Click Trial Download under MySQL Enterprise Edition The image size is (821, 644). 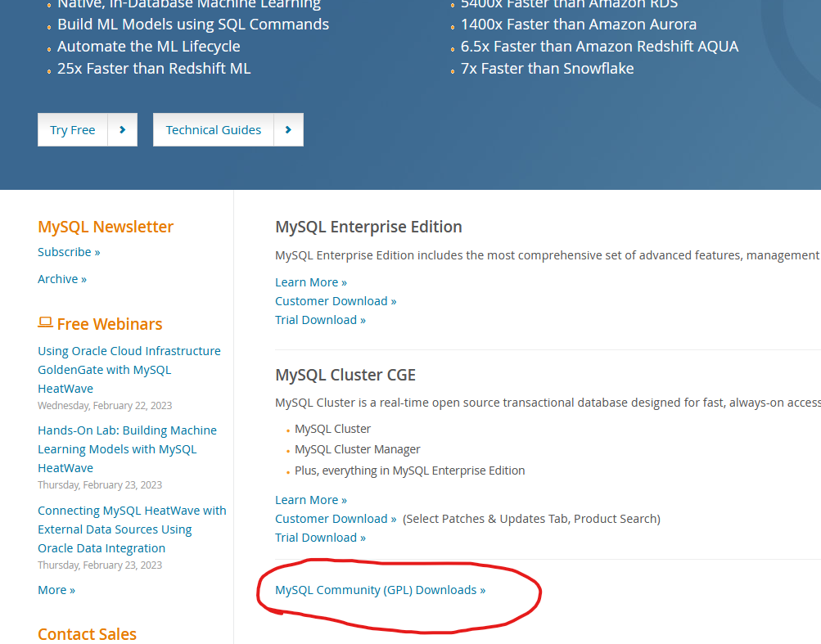(320, 320)
